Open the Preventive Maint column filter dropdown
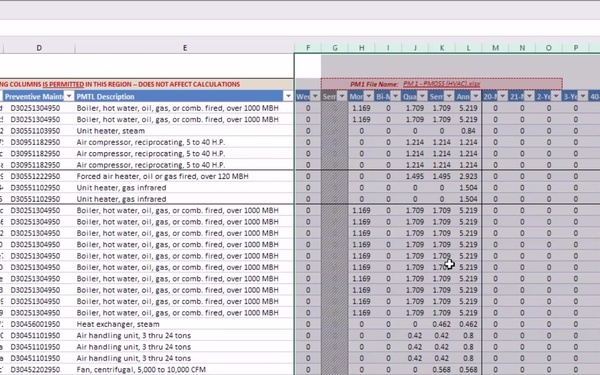The width and height of the screenshot is (600, 375). 69,96
